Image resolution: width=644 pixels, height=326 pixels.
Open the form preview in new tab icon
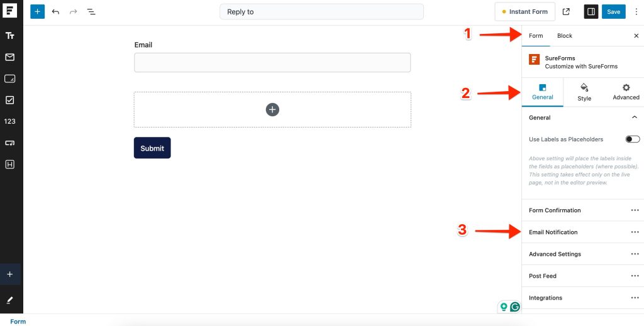pyautogui.click(x=566, y=11)
